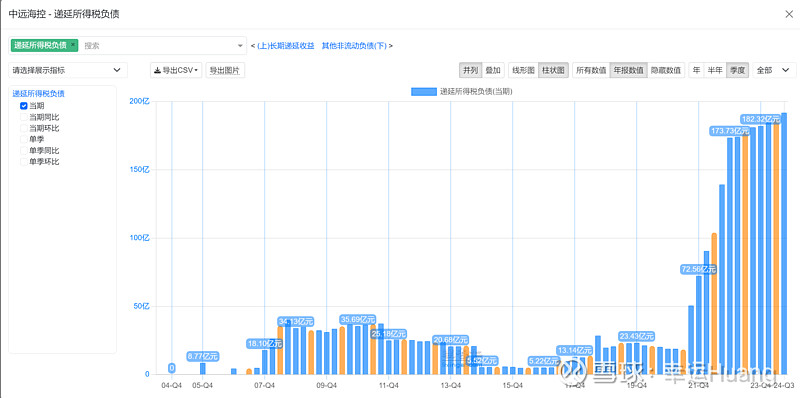Check the 单季同比 checkbox
Viewport: 800px width, 398px height.
23,151
